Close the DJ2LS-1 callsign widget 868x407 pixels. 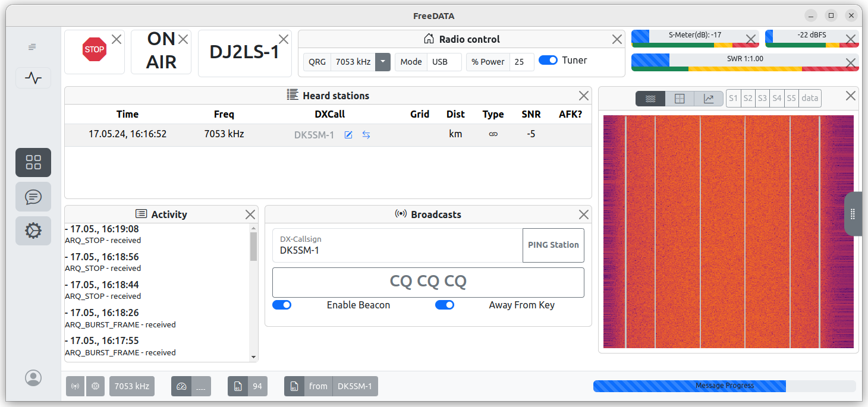(x=284, y=39)
